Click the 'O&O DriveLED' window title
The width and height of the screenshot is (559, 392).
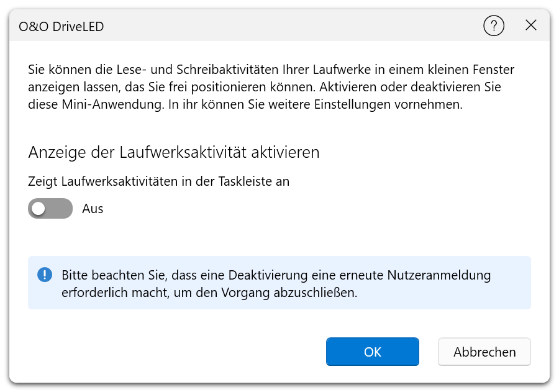(61, 26)
